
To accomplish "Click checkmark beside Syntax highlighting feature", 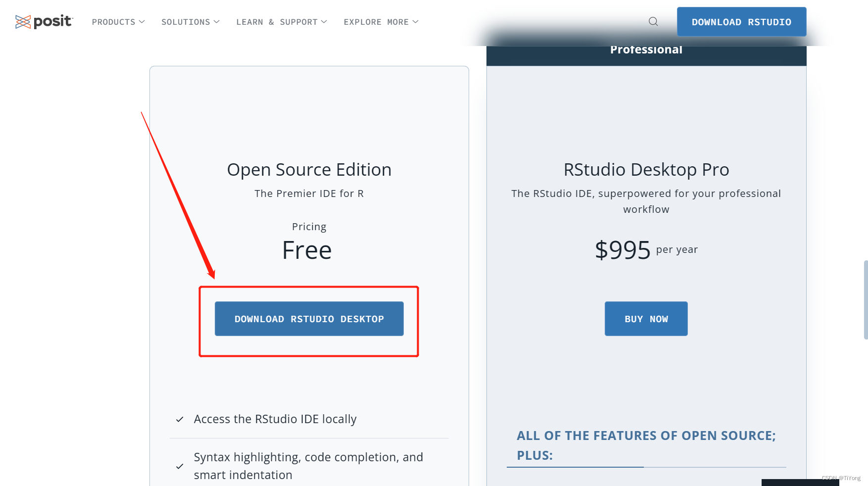I will coord(180,466).
